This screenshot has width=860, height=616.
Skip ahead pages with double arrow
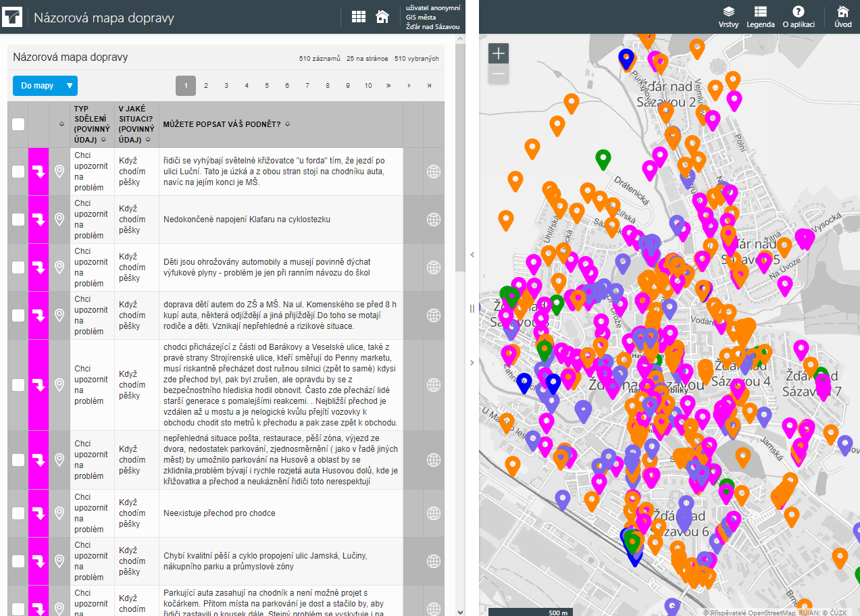[x=388, y=86]
